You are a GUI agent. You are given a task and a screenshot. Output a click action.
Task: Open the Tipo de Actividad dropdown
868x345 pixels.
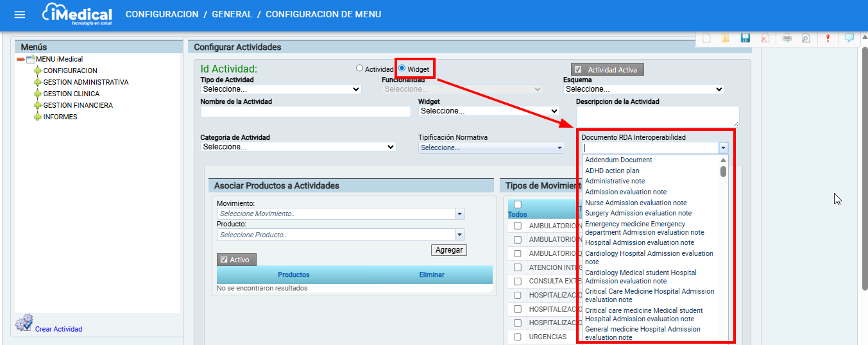coord(280,90)
